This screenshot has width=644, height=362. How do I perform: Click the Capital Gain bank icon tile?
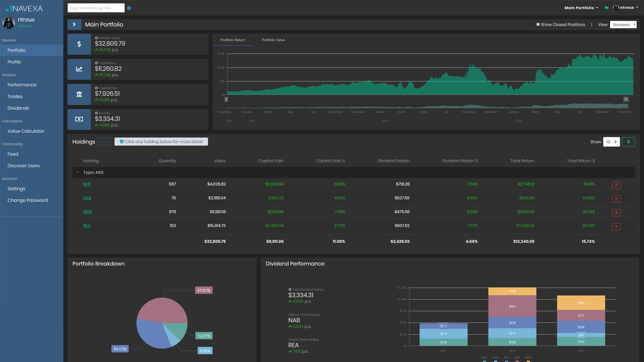79,94
